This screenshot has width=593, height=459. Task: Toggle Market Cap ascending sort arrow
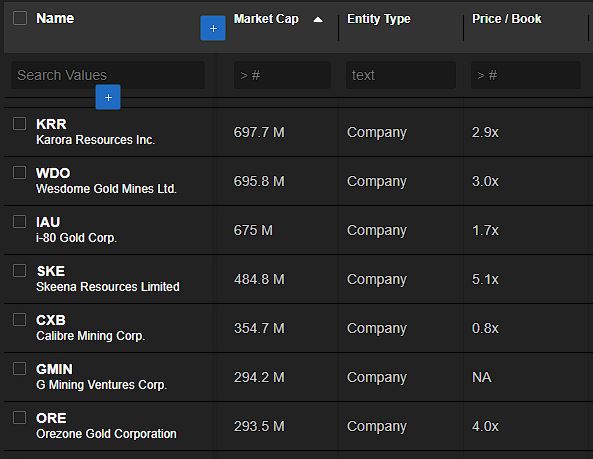pos(318,19)
